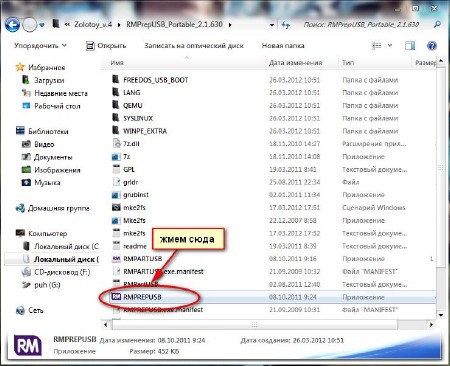Click Zolotoy_v.4 in the address path
The width and height of the screenshot is (450, 366).
pyautogui.click(x=93, y=25)
